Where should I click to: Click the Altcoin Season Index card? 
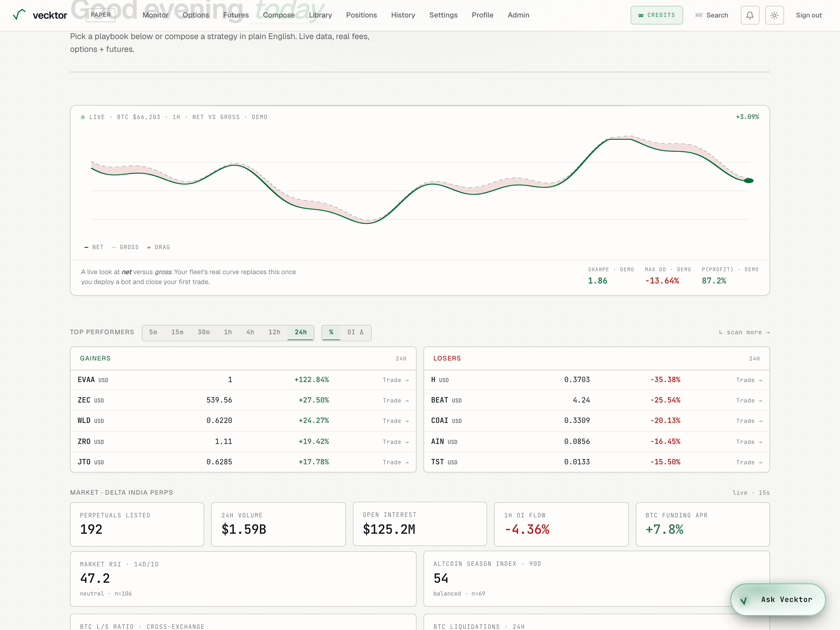[596, 579]
